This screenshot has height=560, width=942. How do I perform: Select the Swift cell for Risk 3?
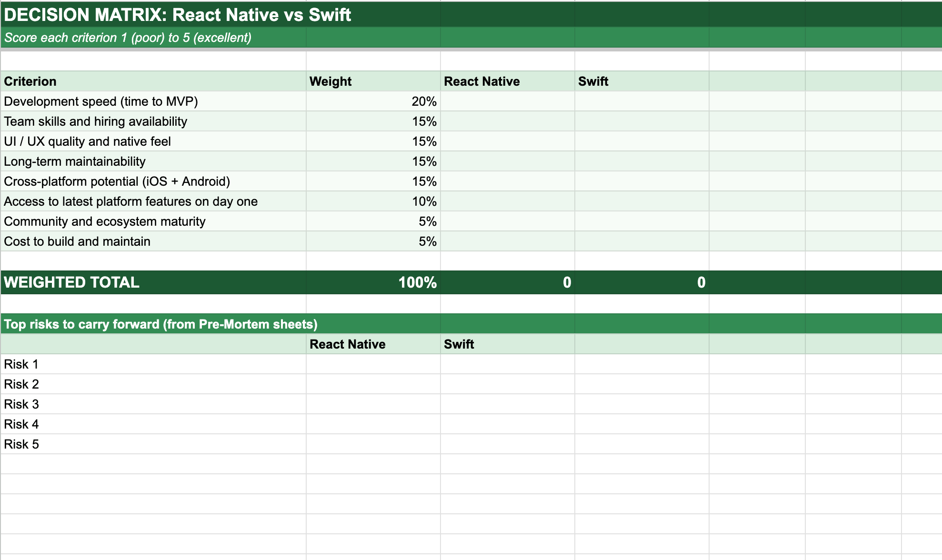tap(508, 404)
